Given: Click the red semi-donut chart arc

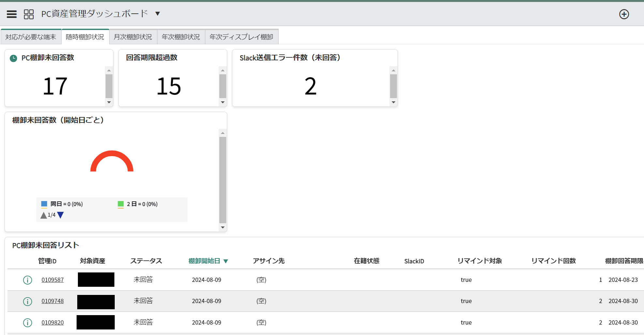Looking at the screenshot, I should point(112,153).
